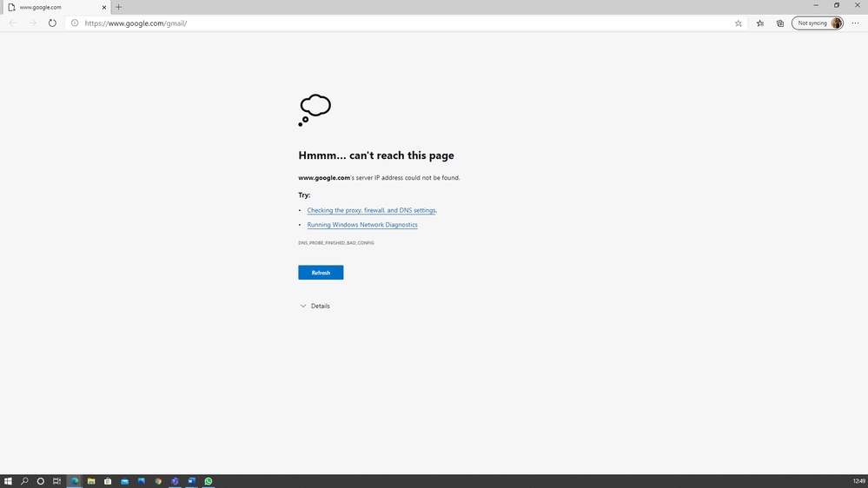
Task: Expand the Details section
Action: (x=315, y=306)
